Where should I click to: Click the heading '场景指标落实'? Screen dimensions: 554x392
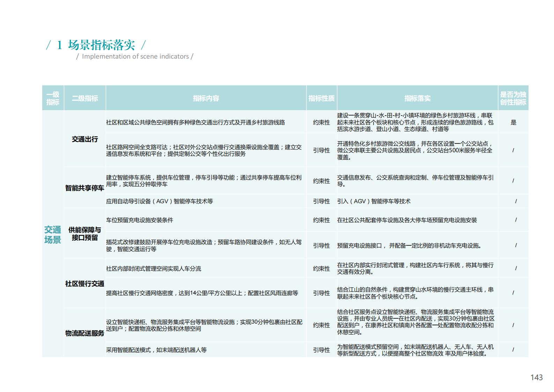pos(101,45)
